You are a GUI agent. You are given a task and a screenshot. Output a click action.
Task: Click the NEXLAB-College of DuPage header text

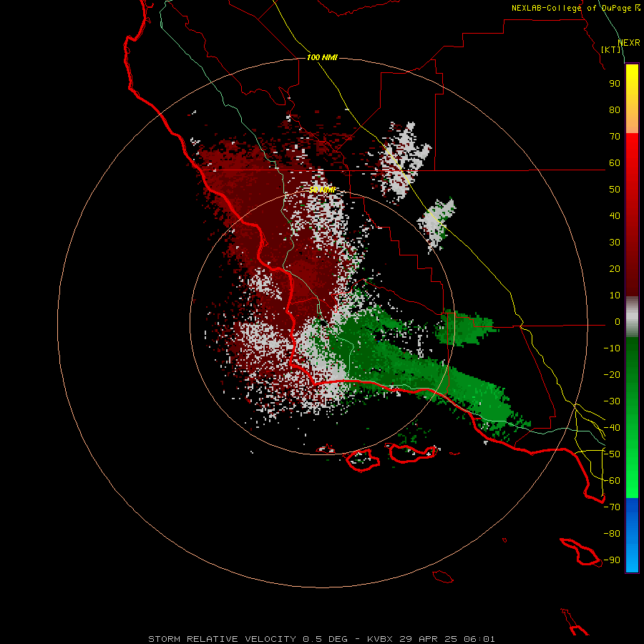[572, 8]
